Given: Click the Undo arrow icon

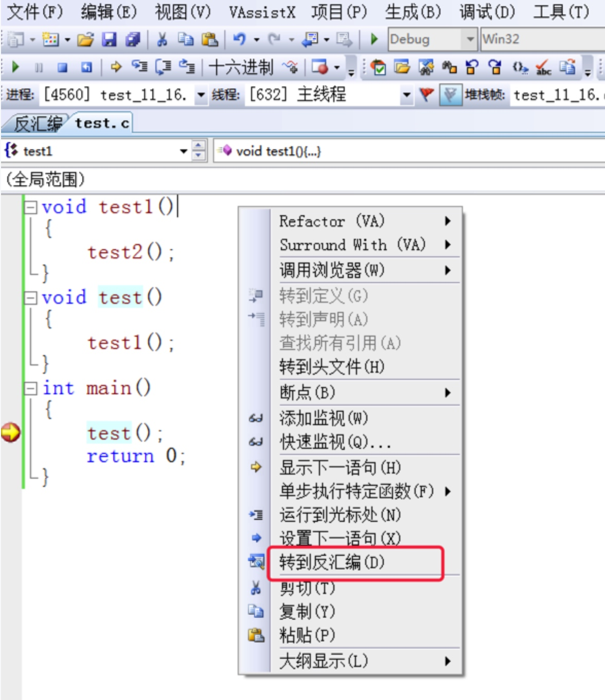Looking at the screenshot, I should pos(239,39).
